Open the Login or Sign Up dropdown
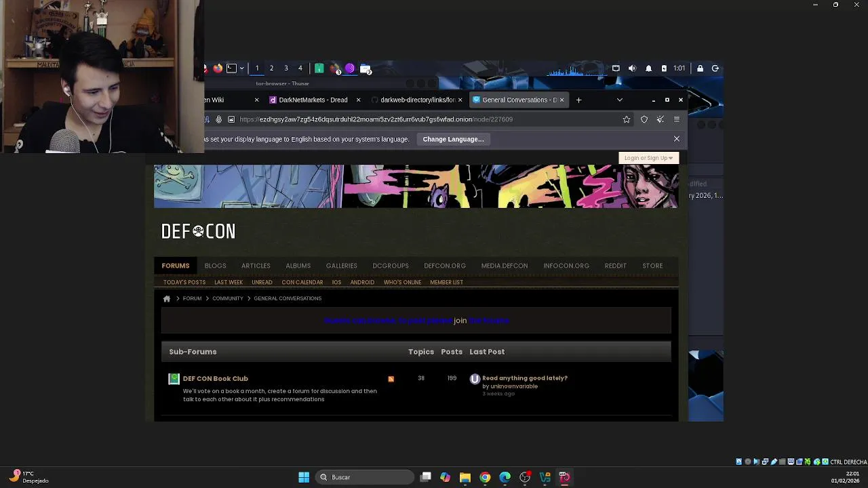Screen dimensions: 868x488 point(648,158)
